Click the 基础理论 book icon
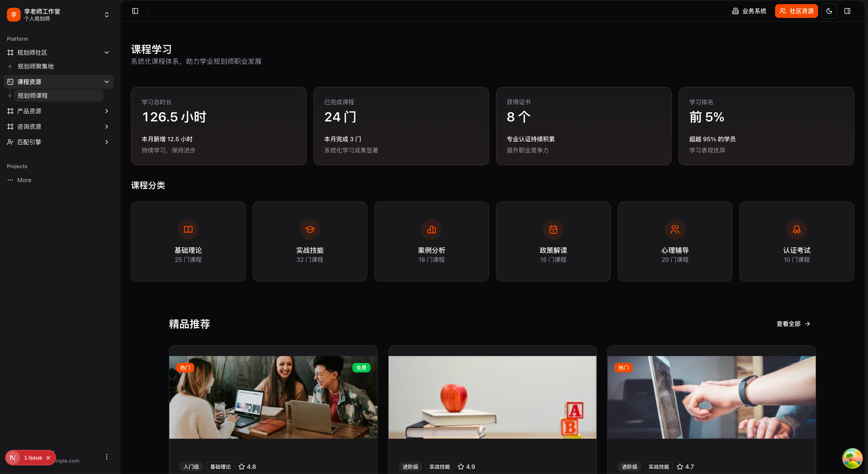 point(188,230)
